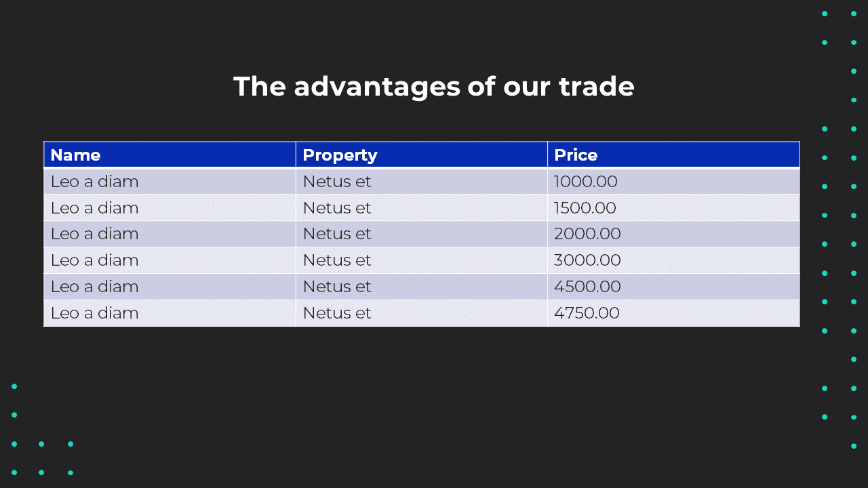Select "Leo a diam" in the 4750.00 row
Screen dimensions: 868x488
pos(94,313)
